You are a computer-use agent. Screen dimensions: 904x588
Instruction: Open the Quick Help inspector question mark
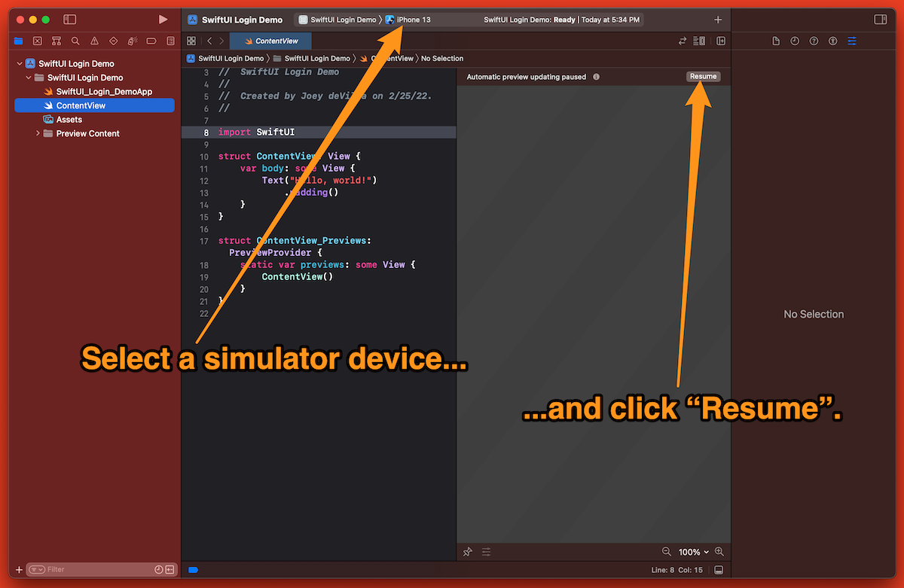tap(814, 41)
